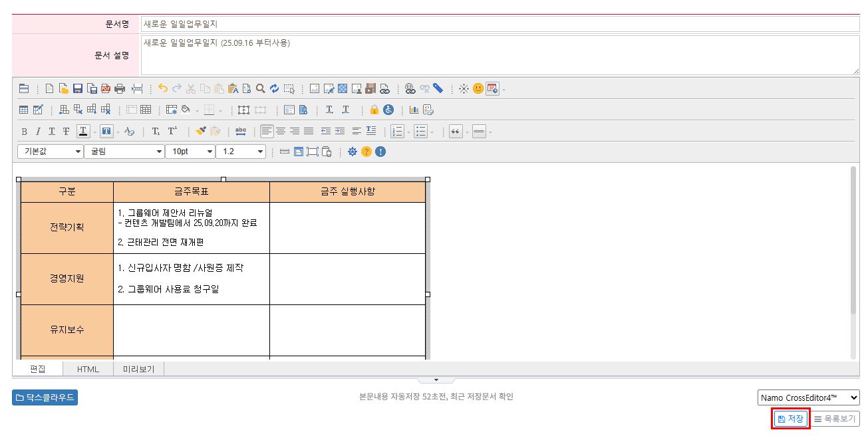This screenshot has height=442, width=868.
Task: Click the 저장 save button
Action: tap(790, 419)
